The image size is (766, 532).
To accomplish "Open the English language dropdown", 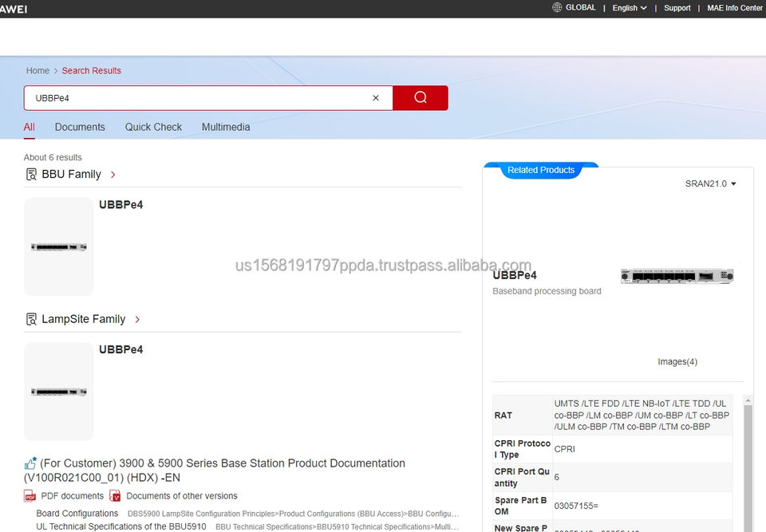I will click(629, 8).
